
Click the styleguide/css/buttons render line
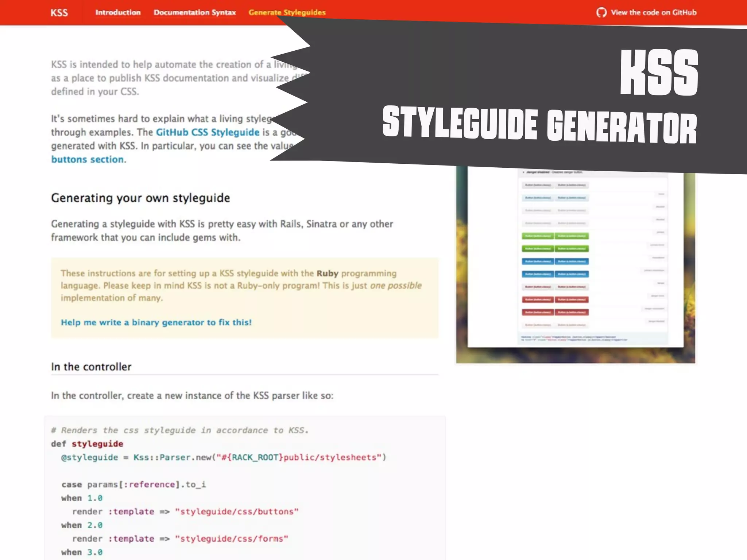click(185, 512)
